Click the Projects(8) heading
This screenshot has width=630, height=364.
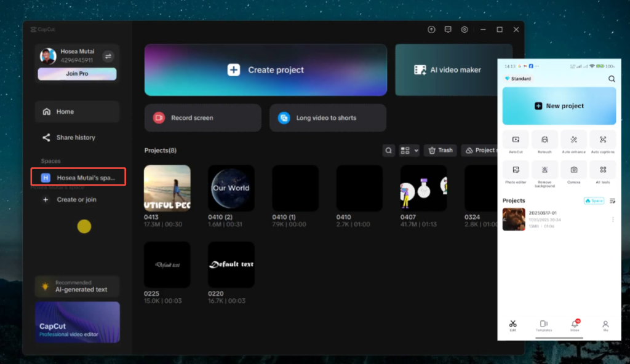[161, 151]
